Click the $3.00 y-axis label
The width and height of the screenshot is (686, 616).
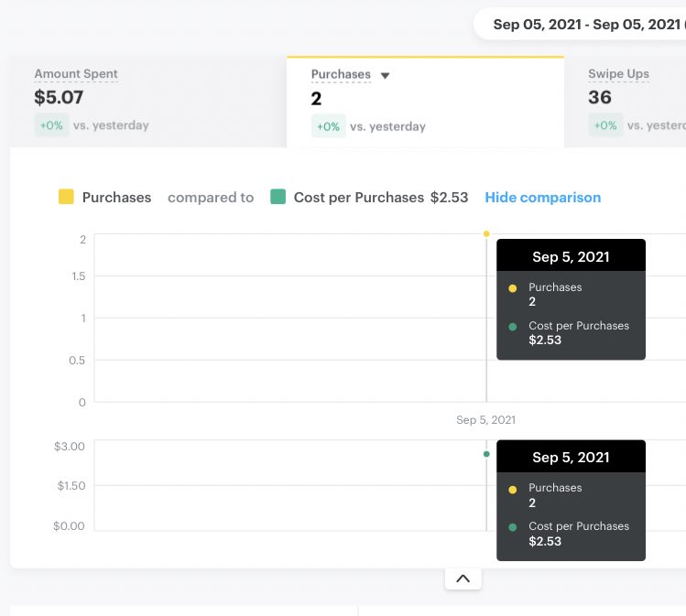tap(69, 447)
